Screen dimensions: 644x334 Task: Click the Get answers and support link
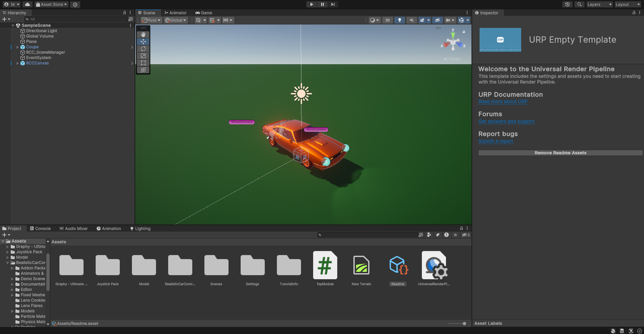[507, 121]
